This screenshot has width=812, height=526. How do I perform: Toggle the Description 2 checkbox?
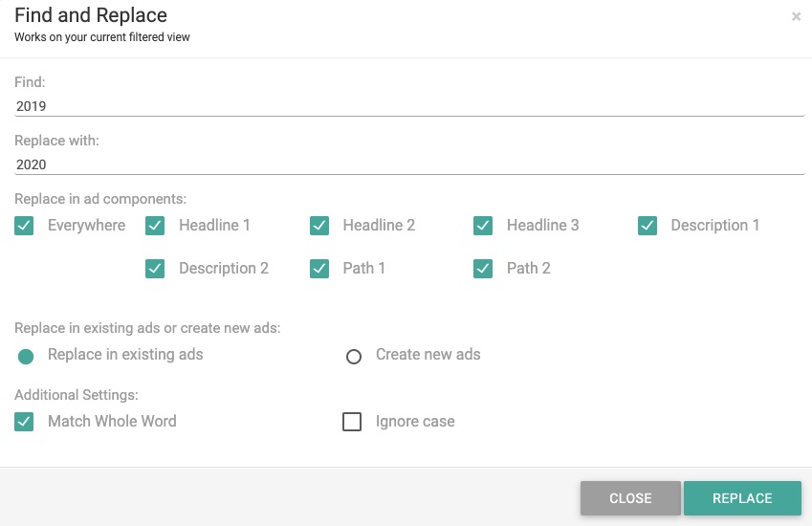[155, 269]
